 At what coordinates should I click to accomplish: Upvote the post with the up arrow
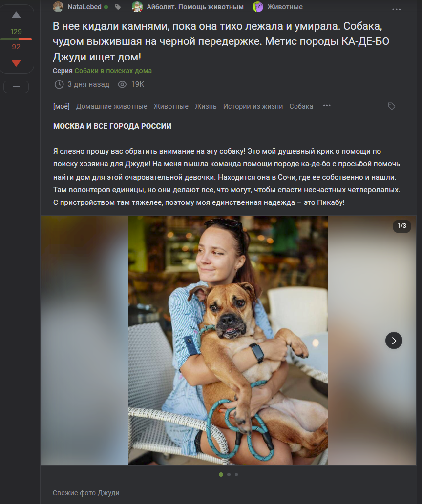tap(16, 15)
